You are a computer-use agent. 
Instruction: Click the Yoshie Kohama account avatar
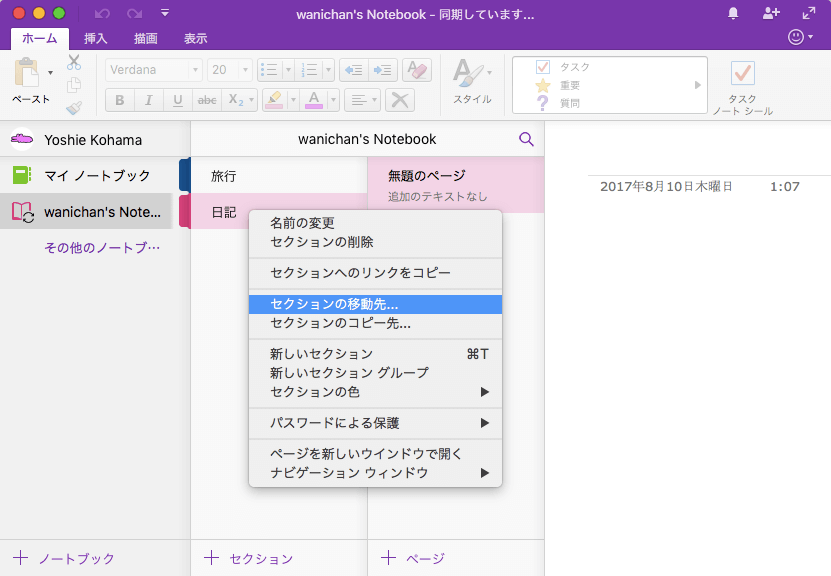tap(22, 139)
